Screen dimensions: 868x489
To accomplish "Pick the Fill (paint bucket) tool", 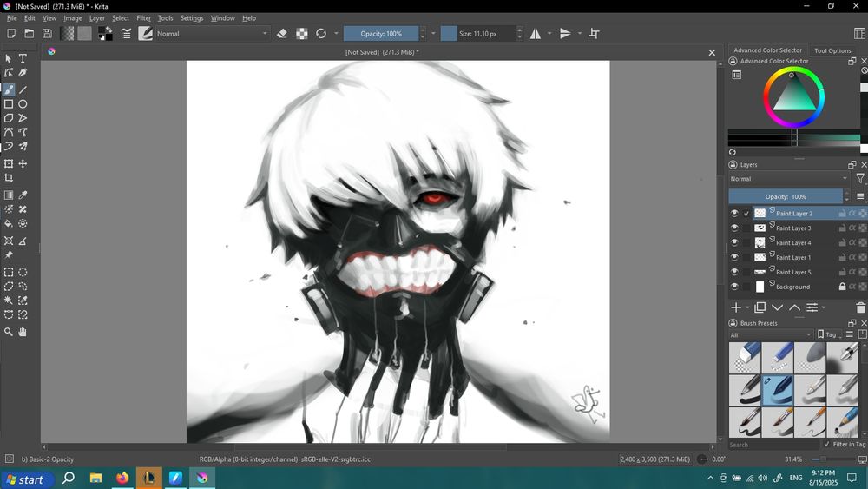I will click(9, 223).
